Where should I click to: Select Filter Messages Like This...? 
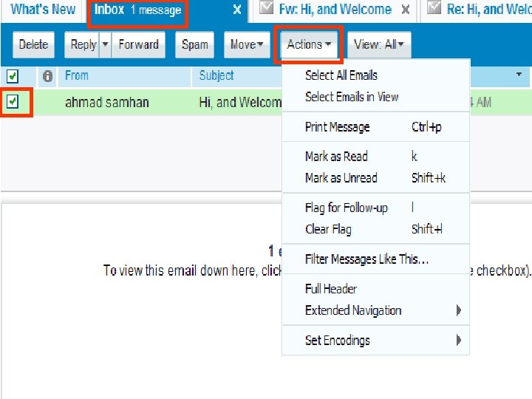[x=376, y=259]
